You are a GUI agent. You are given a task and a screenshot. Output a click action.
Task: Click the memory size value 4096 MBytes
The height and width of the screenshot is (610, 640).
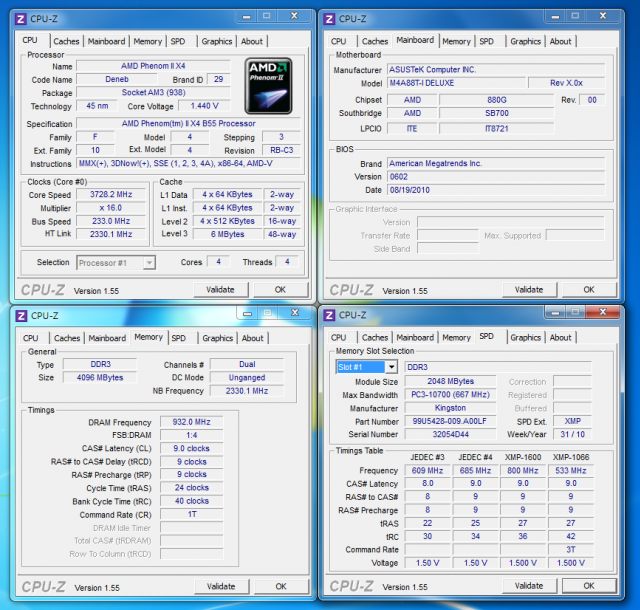coord(100,377)
